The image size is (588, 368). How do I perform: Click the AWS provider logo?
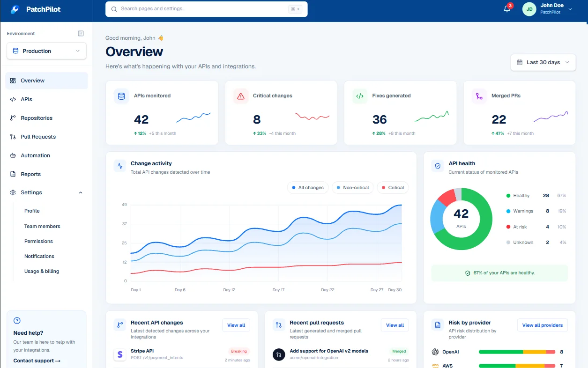(435, 366)
